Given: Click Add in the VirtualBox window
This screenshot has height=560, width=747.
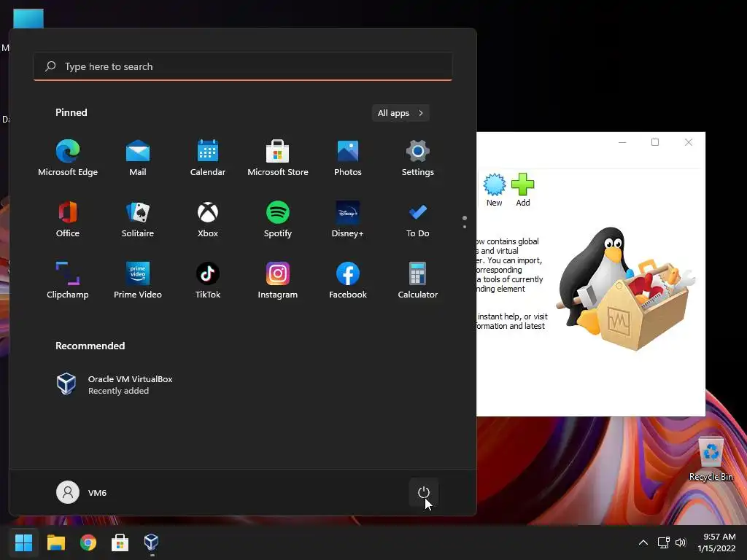Looking at the screenshot, I should (x=522, y=190).
